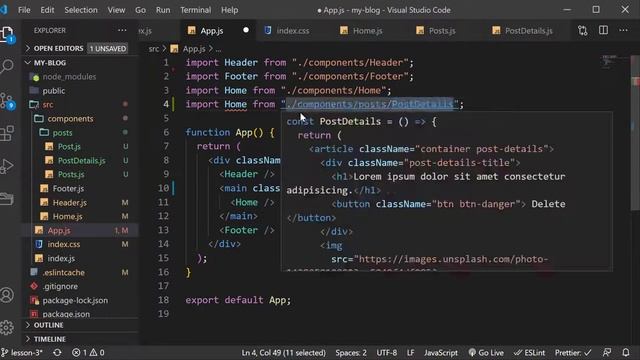Click the ESLint status item
The width and height of the screenshot is (640, 360).
click(x=529, y=353)
